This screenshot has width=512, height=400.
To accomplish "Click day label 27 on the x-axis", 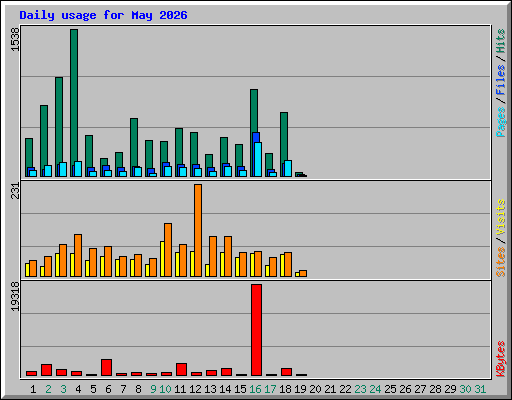I will point(420,389).
